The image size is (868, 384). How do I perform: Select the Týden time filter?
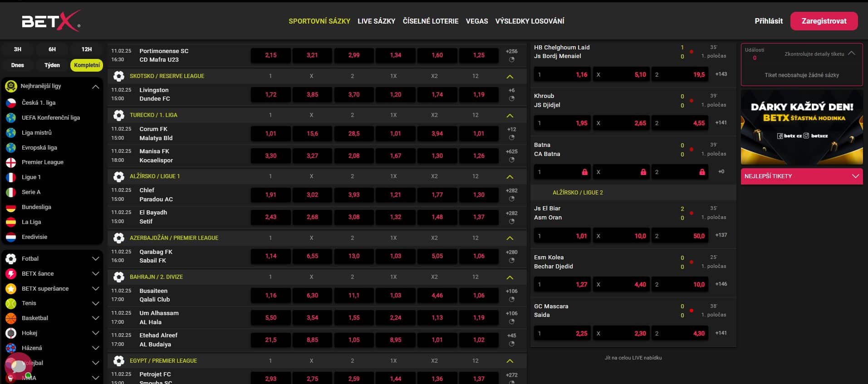[52, 65]
